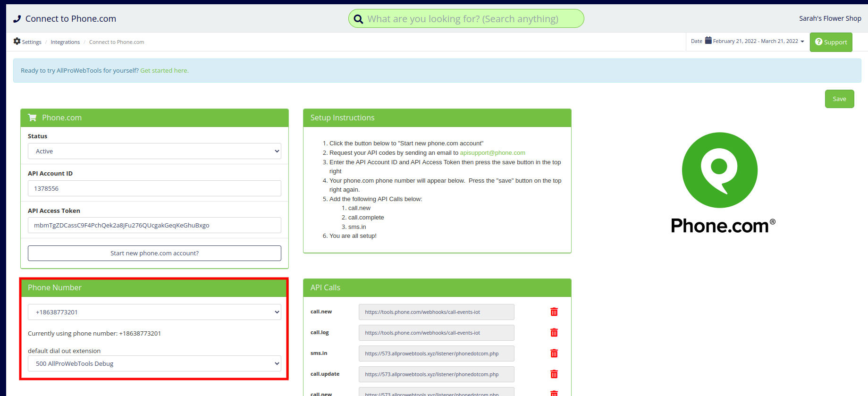Image resolution: width=868 pixels, height=396 pixels.
Task: Click the API Calls panel header
Action: pos(437,287)
